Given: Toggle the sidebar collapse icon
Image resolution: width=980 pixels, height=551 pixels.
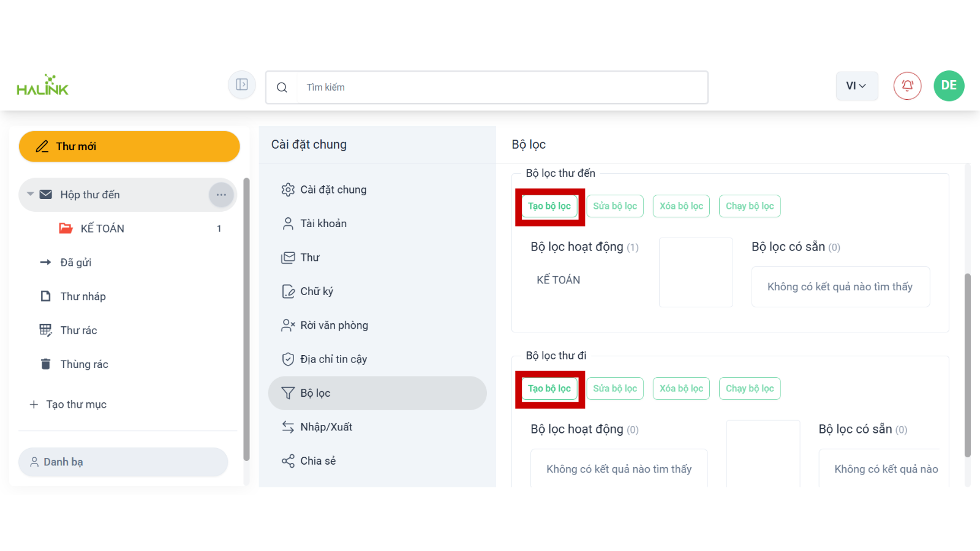Looking at the screenshot, I should (242, 85).
